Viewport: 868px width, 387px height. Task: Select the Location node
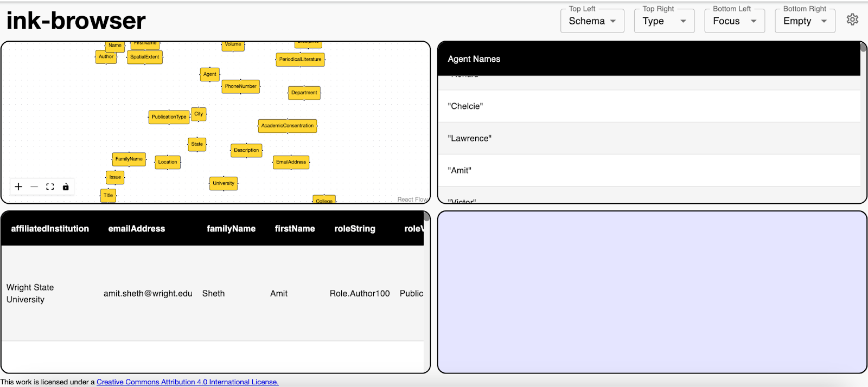coord(168,162)
